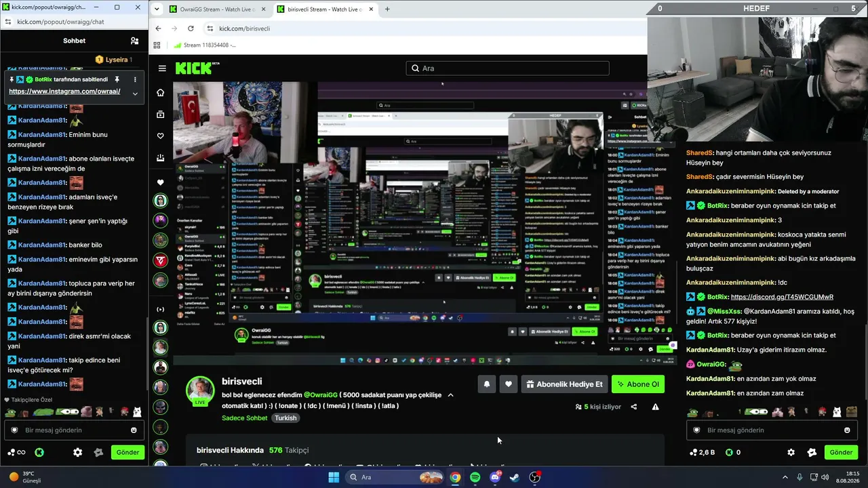Open the Windows Start menu
This screenshot has height=488, width=868.
click(x=333, y=477)
